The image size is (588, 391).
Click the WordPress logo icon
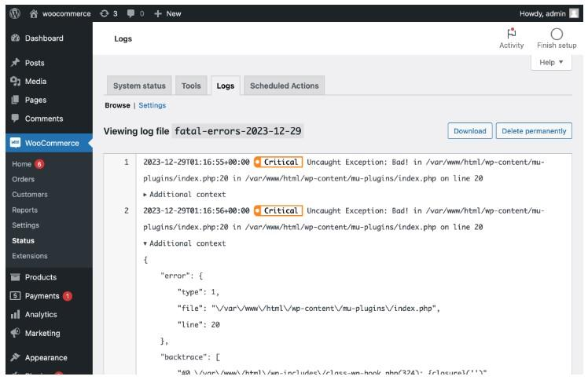[x=14, y=13]
